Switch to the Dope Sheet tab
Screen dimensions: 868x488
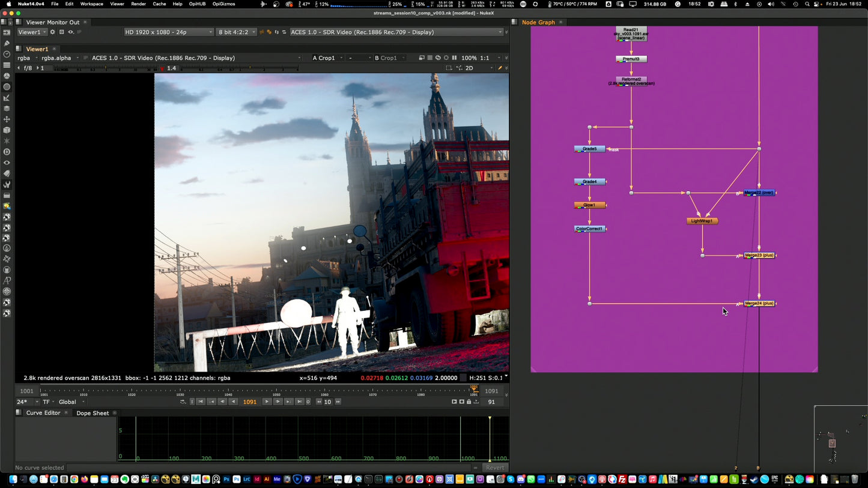pos(93,413)
